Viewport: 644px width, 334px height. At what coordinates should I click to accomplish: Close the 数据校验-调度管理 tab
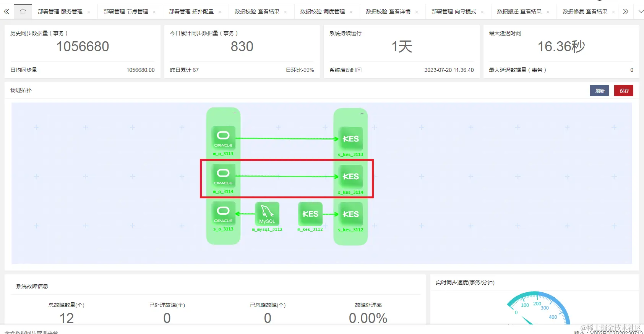point(351,12)
